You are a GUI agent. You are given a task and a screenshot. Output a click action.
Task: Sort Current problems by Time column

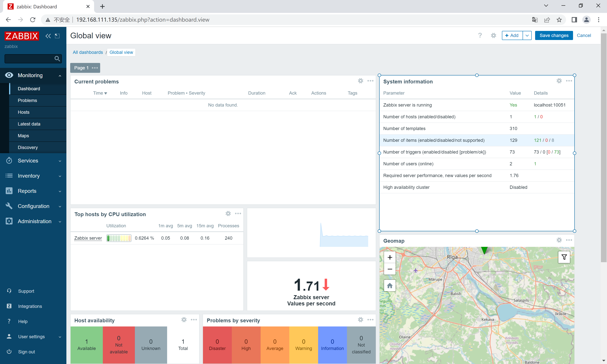[x=100, y=93]
